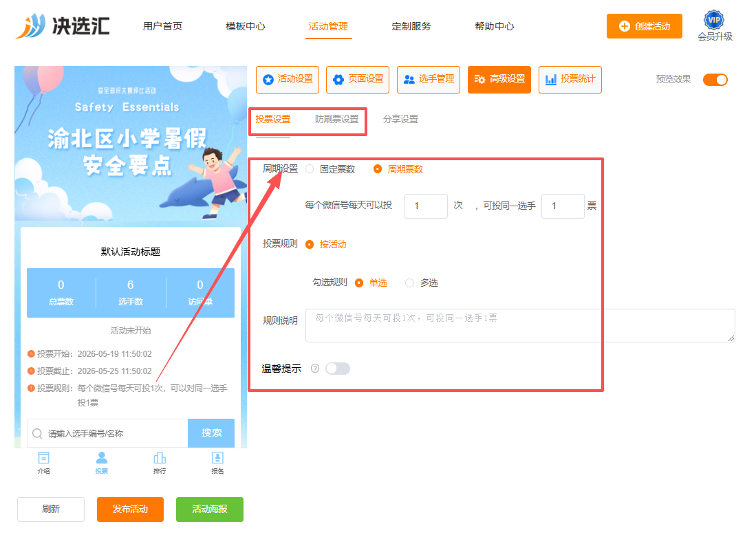
Task: Click into the 规则说明 text area
Action: [520, 325]
